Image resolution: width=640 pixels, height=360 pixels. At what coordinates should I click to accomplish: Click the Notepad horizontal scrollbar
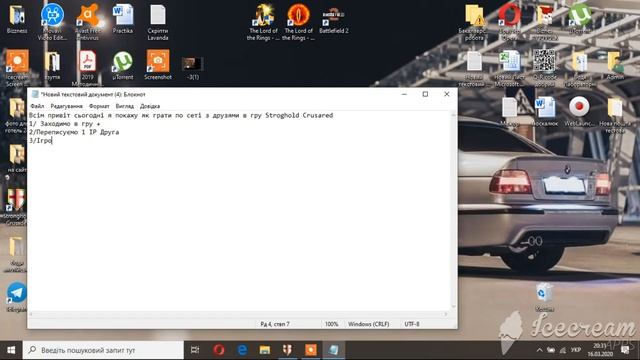coord(239,314)
